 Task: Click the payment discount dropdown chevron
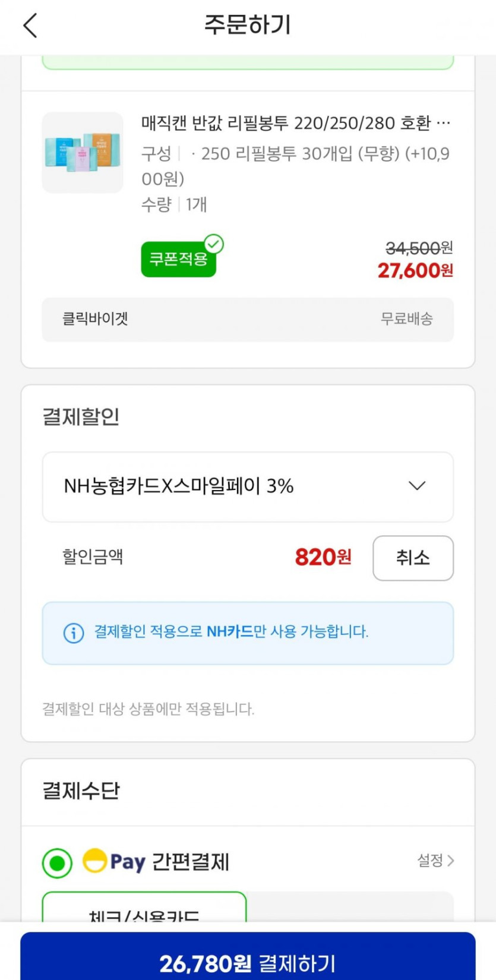[x=417, y=486]
